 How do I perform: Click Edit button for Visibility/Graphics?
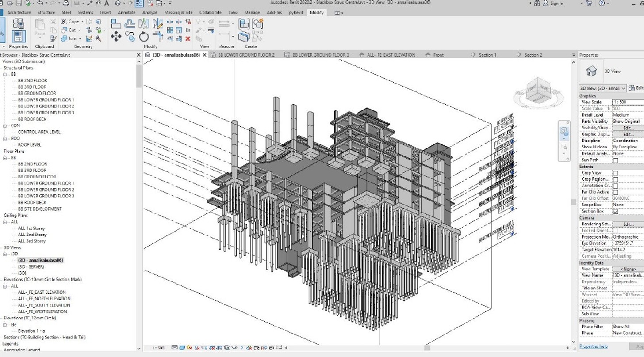click(x=628, y=128)
